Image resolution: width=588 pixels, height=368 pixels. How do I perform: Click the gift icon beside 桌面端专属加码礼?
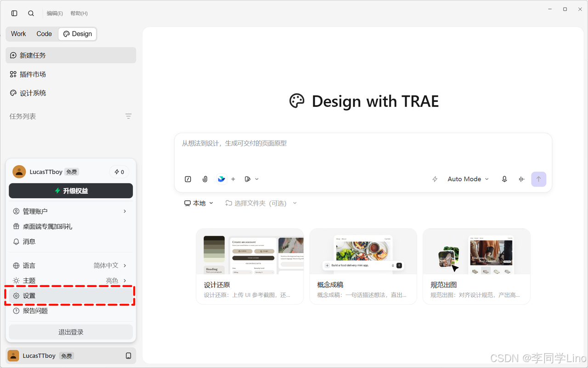(x=16, y=226)
